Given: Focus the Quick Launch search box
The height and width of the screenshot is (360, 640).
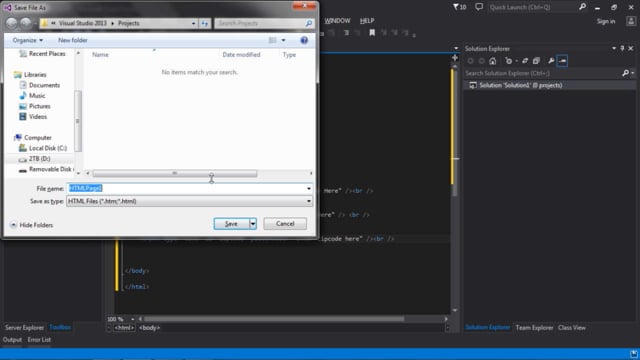Looking at the screenshot, I should pyautogui.click(x=533, y=7).
